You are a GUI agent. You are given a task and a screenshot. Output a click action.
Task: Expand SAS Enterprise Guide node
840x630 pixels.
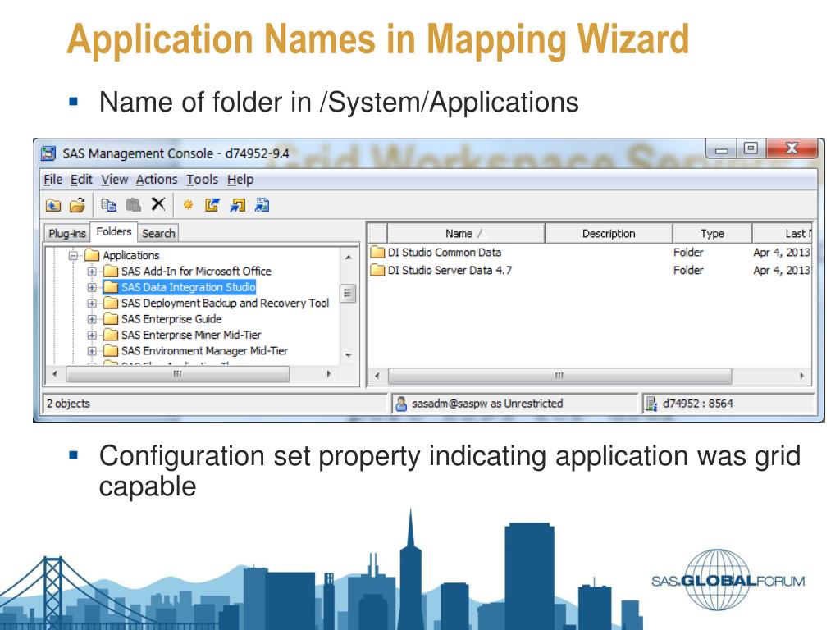tap(92, 319)
